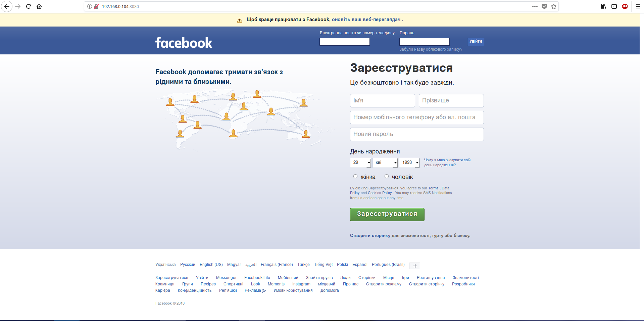Viewport: 644px width, 321px height.
Task: Reload the current page
Action: click(x=29, y=6)
